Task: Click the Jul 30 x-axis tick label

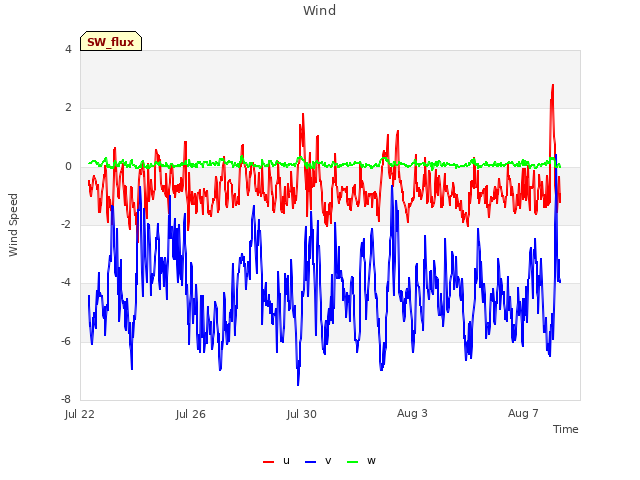Action: 302,414
